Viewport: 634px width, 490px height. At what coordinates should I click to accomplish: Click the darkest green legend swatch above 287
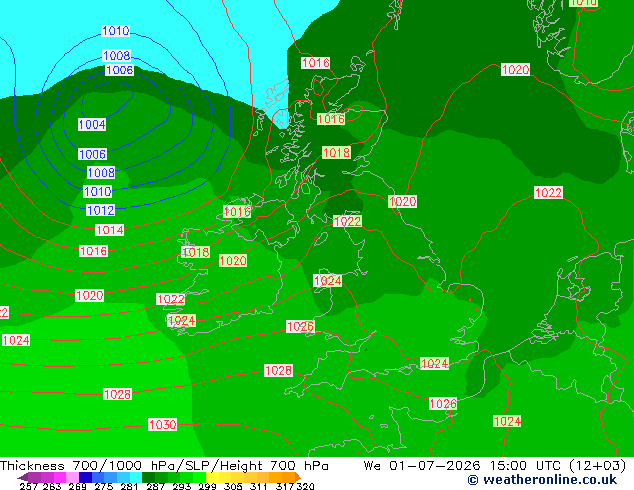[x=148, y=477]
